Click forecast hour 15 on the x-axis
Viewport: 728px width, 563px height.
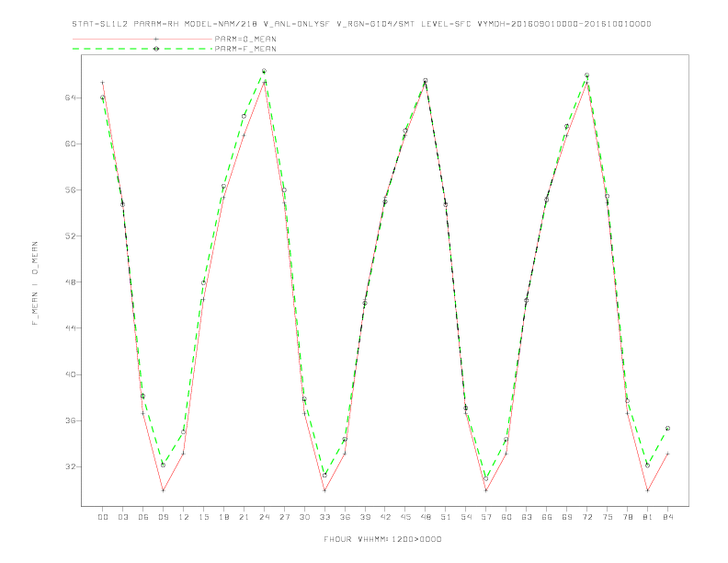203,517
